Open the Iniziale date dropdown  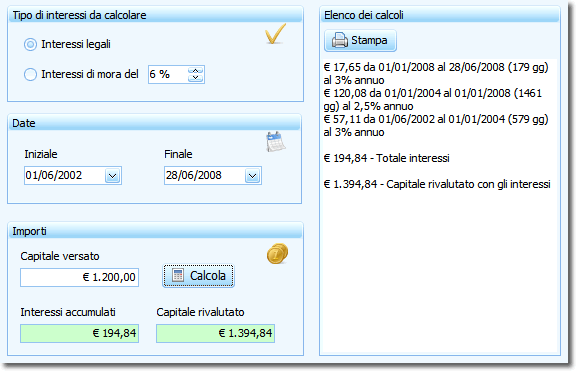tap(112, 176)
